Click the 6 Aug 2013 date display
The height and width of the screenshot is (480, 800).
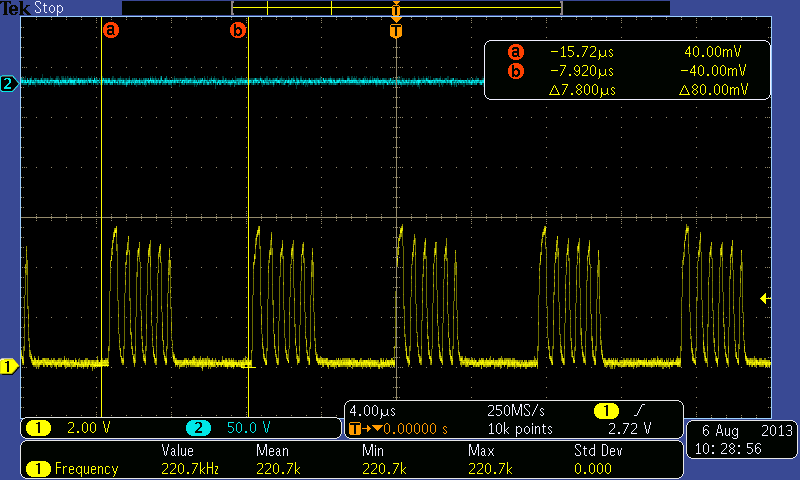747,431
